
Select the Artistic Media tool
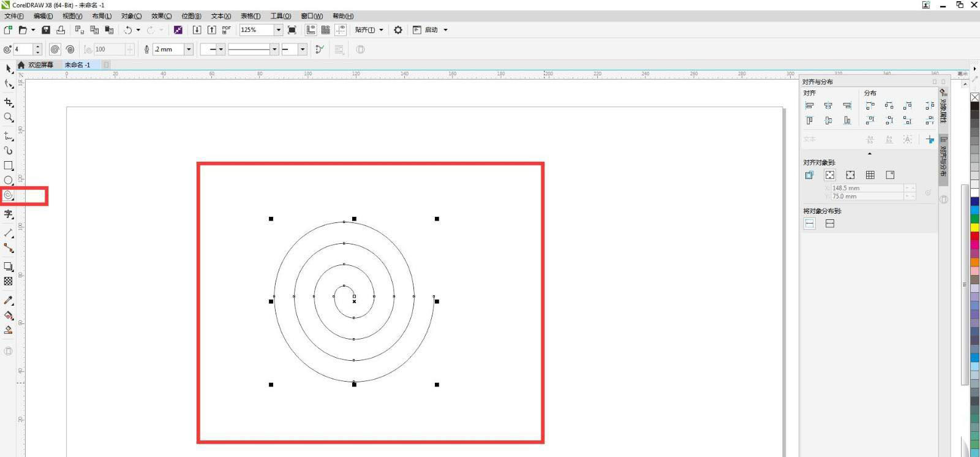9,150
